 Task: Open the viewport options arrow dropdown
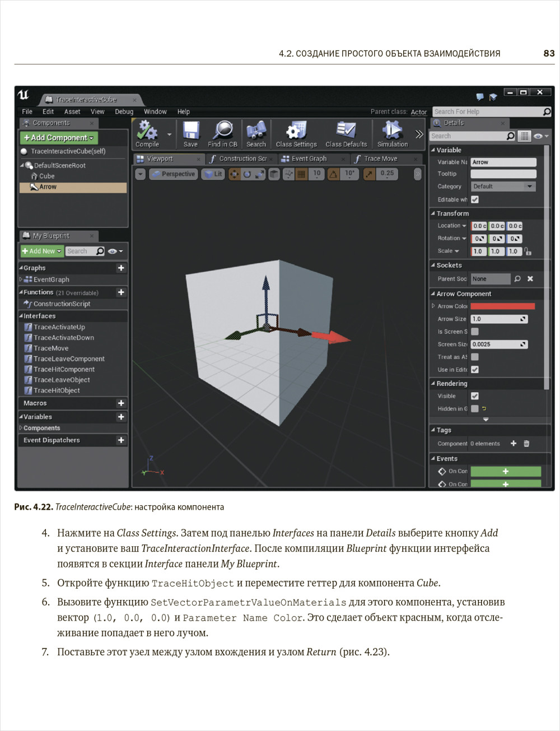click(140, 174)
